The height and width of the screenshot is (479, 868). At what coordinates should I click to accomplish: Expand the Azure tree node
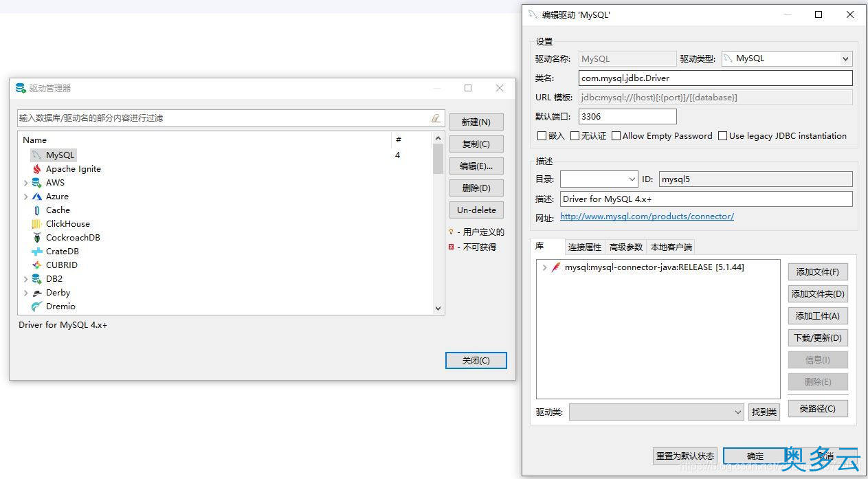tap(26, 197)
